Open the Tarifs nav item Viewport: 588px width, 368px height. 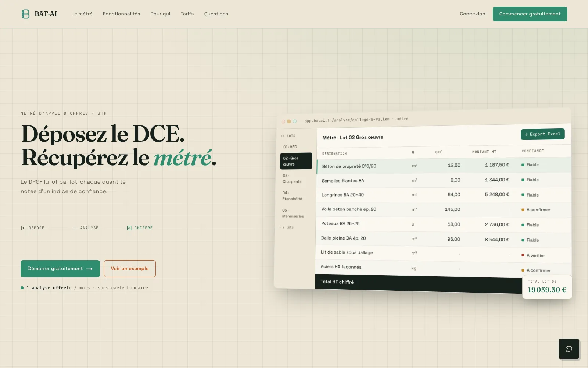tap(187, 14)
